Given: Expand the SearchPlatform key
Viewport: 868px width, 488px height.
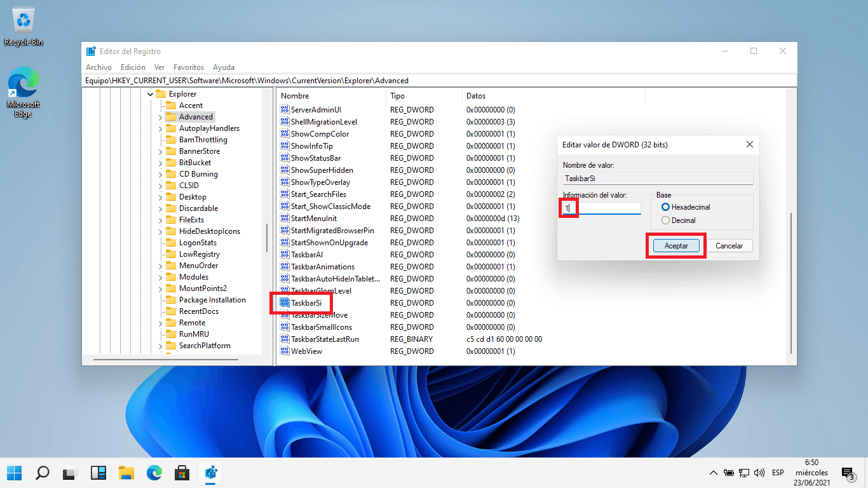Looking at the screenshot, I should (x=160, y=346).
